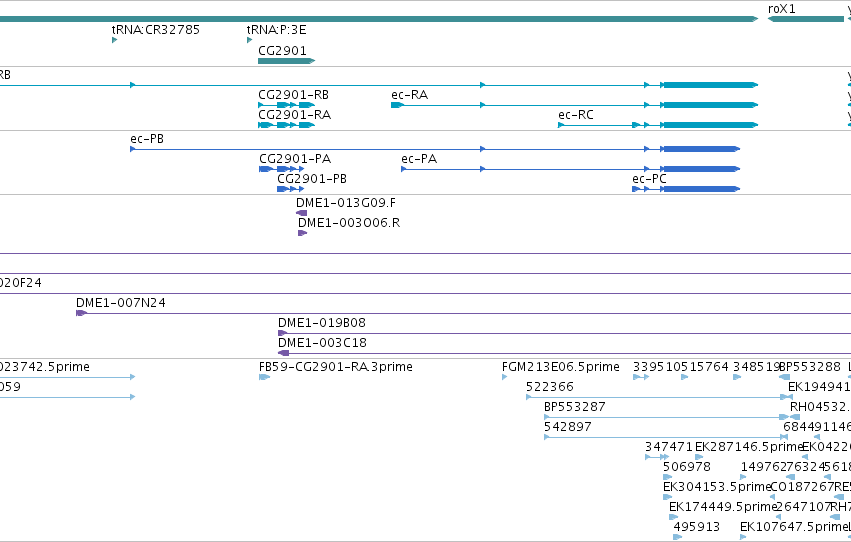Select the CG2901 gene feature
The image size is (851, 542).
click(x=287, y=61)
